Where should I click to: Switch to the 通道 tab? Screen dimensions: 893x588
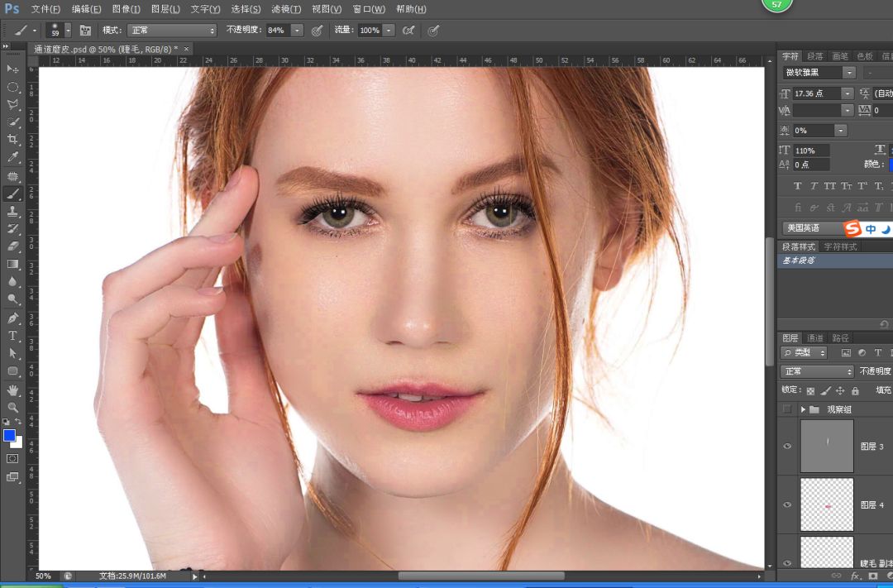coord(815,338)
